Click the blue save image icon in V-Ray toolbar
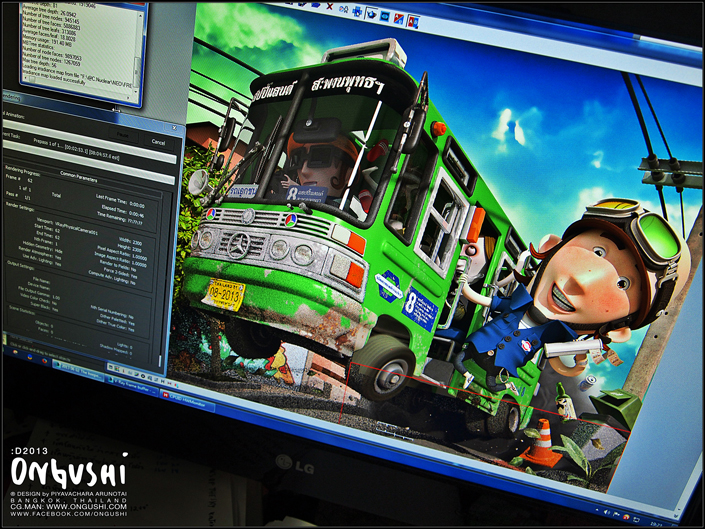Image resolution: width=705 pixels, height=529 pixels. click(x=316, y=5)
